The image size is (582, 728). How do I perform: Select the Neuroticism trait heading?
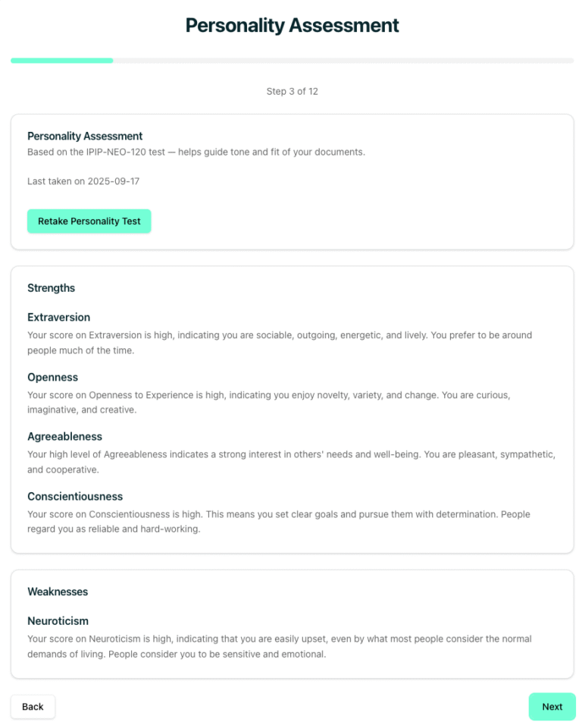click(x=58, y=620)
